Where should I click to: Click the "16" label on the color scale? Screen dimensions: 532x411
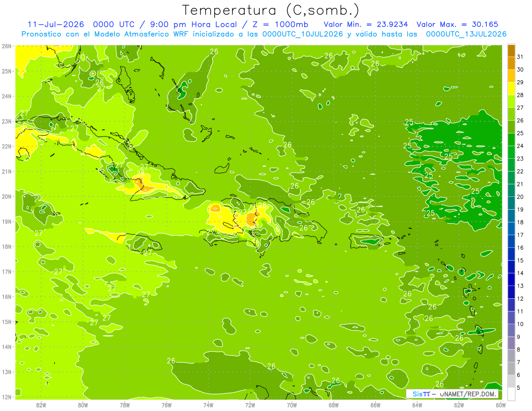520,248
